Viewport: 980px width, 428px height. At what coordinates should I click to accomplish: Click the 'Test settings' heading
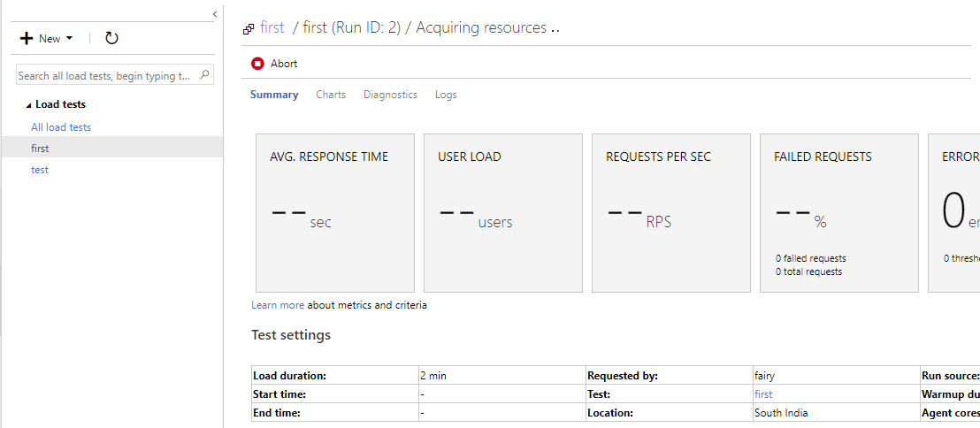(291, 335)
